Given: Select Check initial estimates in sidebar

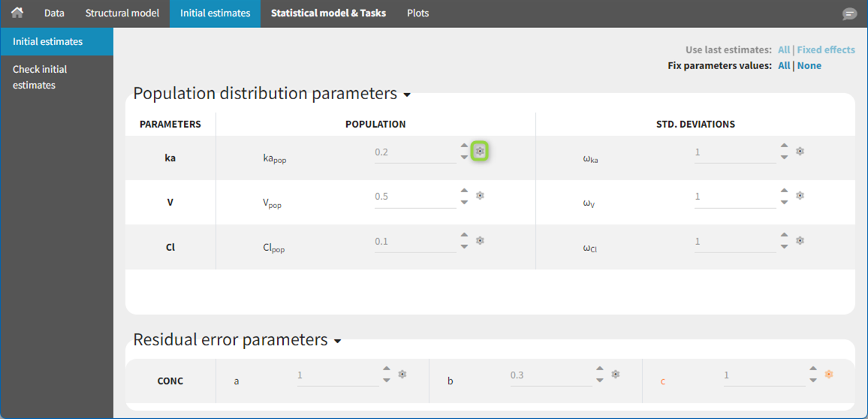Looking at the screenshot, I should tap(41, 77).
